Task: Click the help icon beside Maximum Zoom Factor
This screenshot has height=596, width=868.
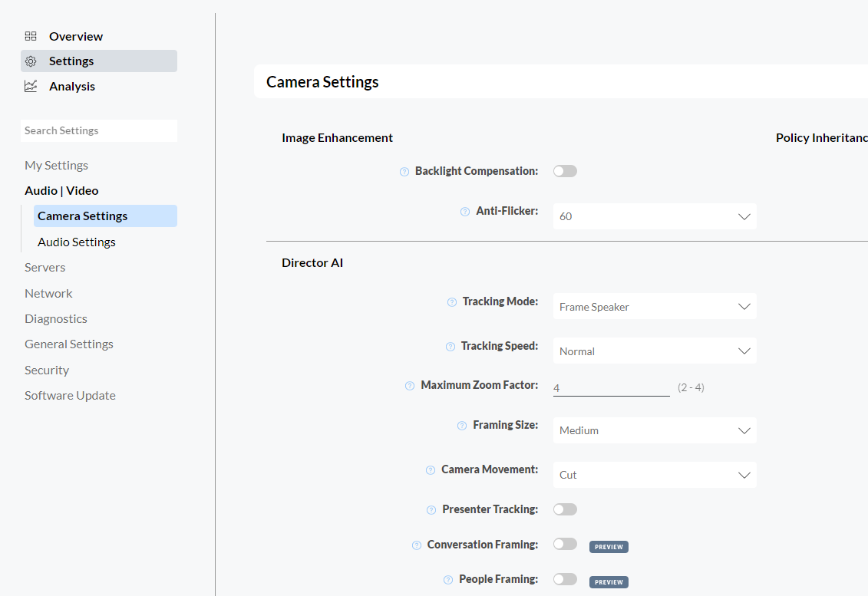Action: pyautogui.click(x=409, y=385)
